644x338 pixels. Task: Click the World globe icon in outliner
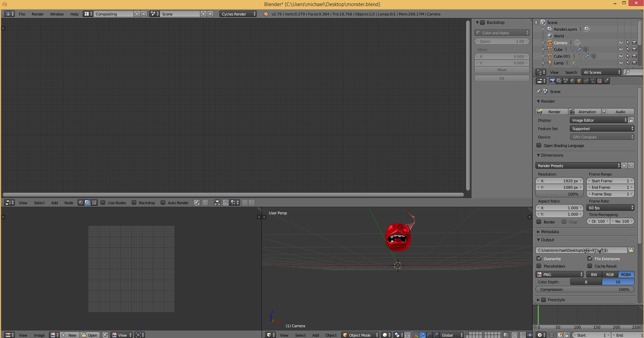click(x=550, y=36)
